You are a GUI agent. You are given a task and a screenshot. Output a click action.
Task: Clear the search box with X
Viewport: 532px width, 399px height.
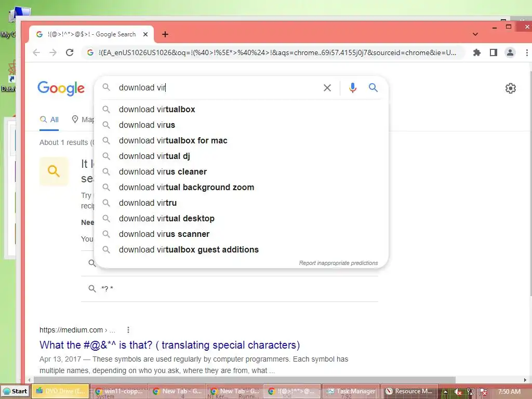point(327,88)
